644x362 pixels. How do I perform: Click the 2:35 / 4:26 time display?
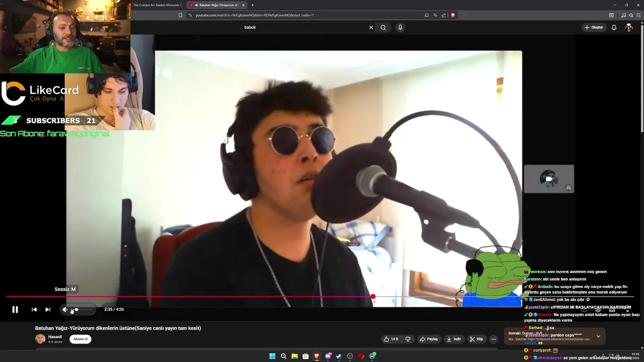[114, 310]
